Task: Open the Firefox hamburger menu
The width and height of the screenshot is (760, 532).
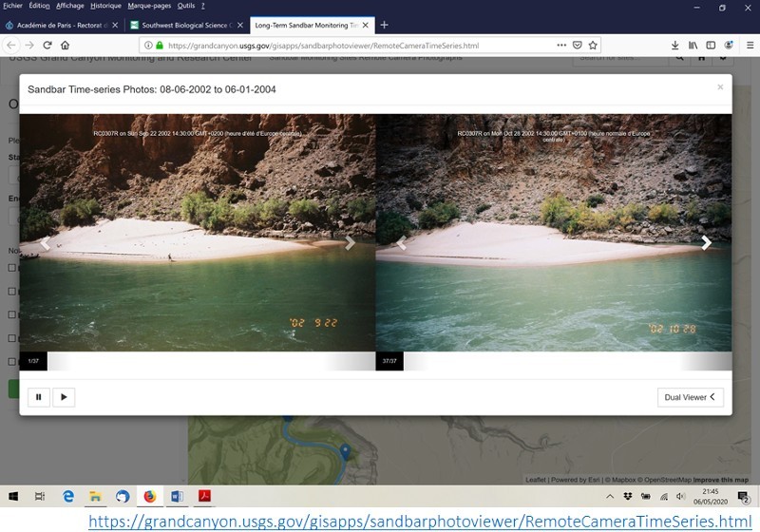Action: coord(748,45)
